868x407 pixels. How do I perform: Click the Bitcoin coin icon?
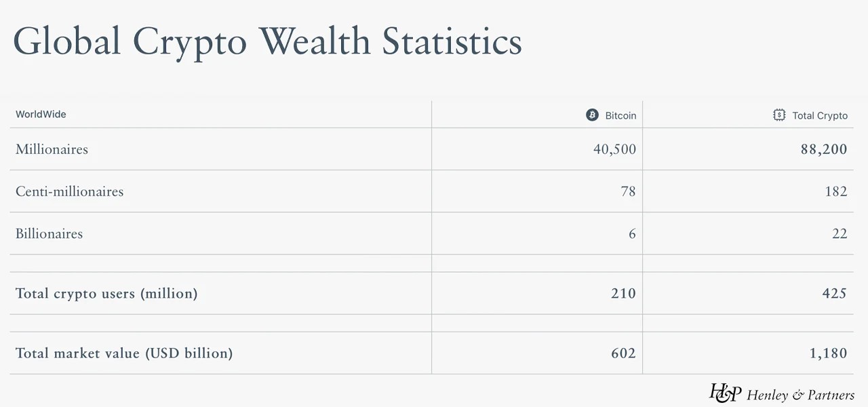(x=592, y=115)
